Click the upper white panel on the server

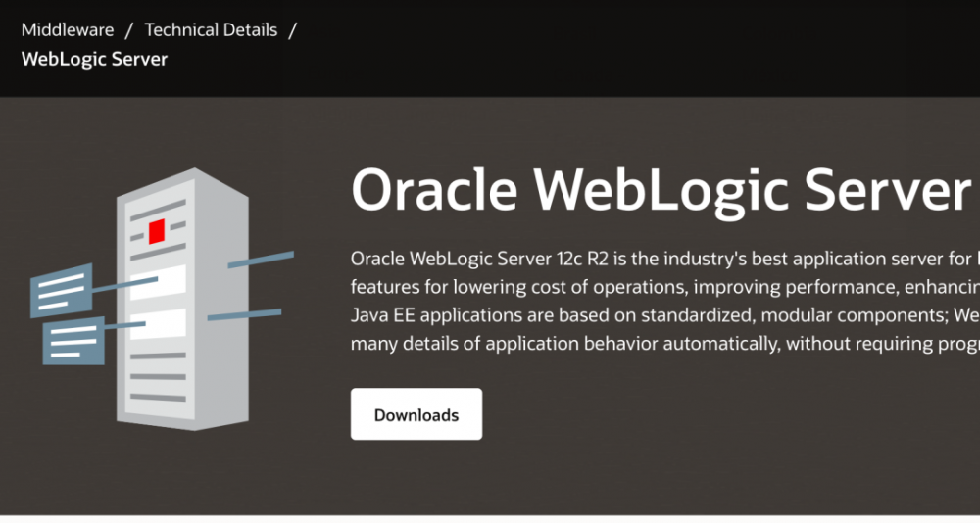(x=158, y=281)
